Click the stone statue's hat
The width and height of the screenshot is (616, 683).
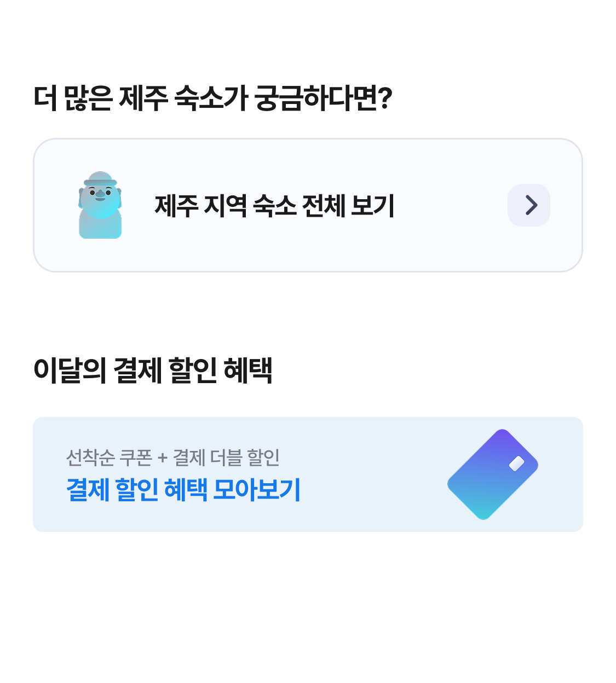tap(100, 178)
